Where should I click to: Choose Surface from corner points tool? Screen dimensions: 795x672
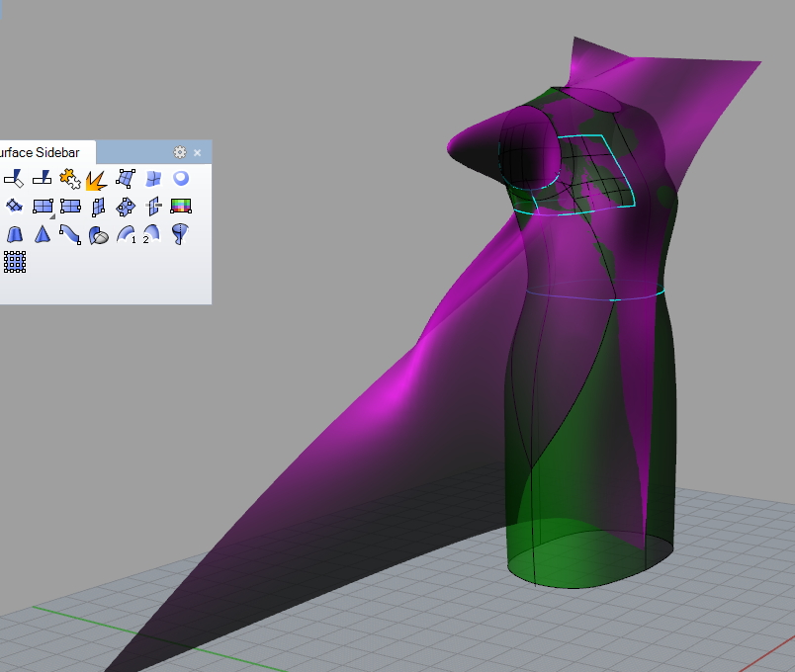pyautogui.click(x=126, y=179)
